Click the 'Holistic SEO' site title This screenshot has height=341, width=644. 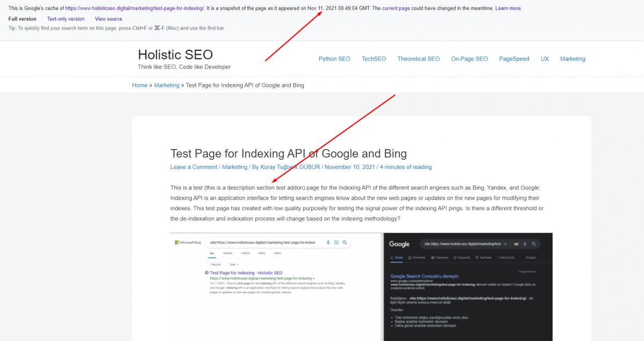pyautogui.click(x=175, y=55)
